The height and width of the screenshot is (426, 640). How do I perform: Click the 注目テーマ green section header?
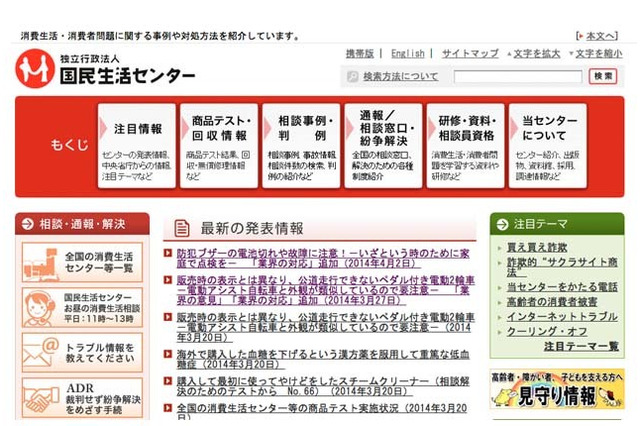[x=557, y=224]
